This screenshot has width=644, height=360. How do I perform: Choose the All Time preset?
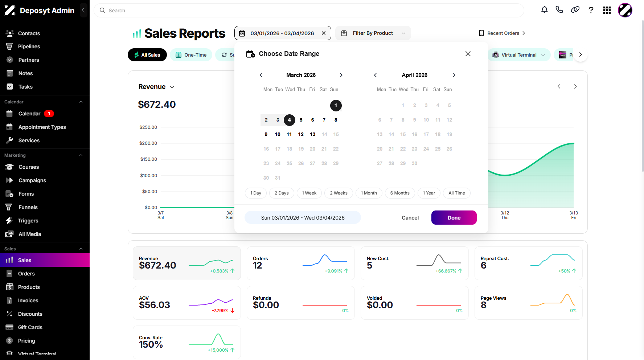tap(457, 193)
